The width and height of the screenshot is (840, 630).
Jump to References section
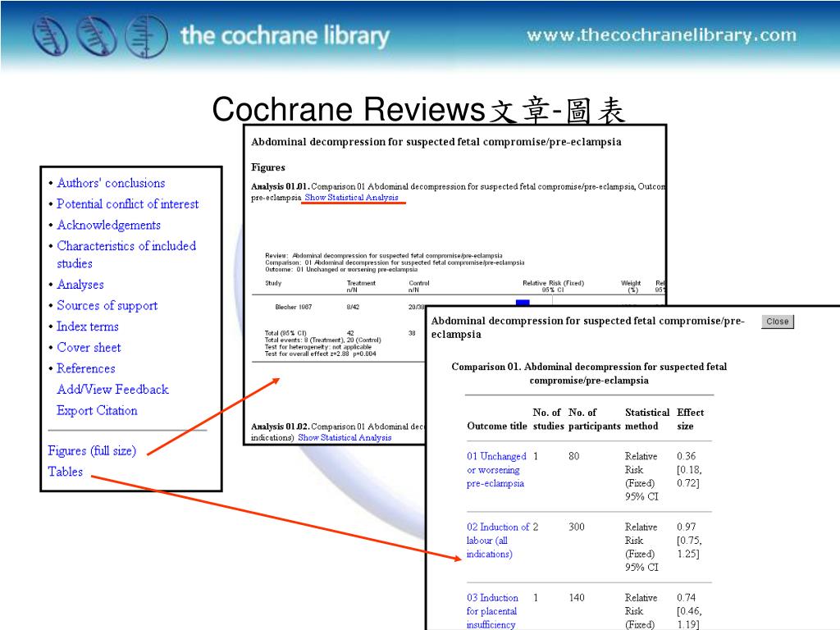pyautogui.click(x=85, y=368)
